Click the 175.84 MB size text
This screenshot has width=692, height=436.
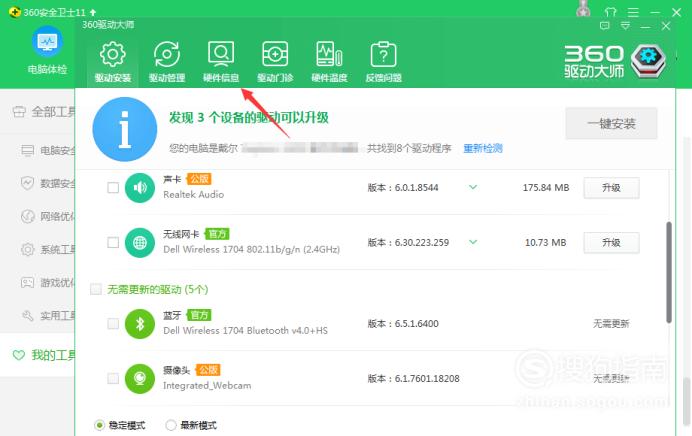coord(546,188)
